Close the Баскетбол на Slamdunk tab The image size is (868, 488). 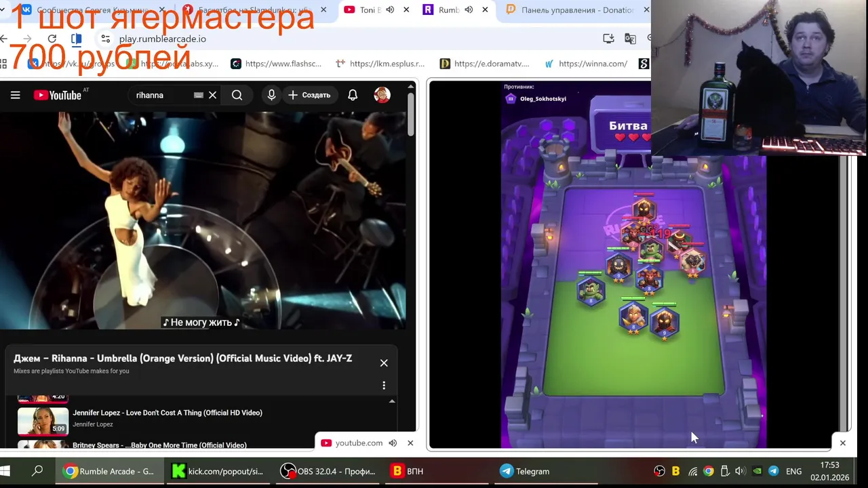click(x=323, y=10)
